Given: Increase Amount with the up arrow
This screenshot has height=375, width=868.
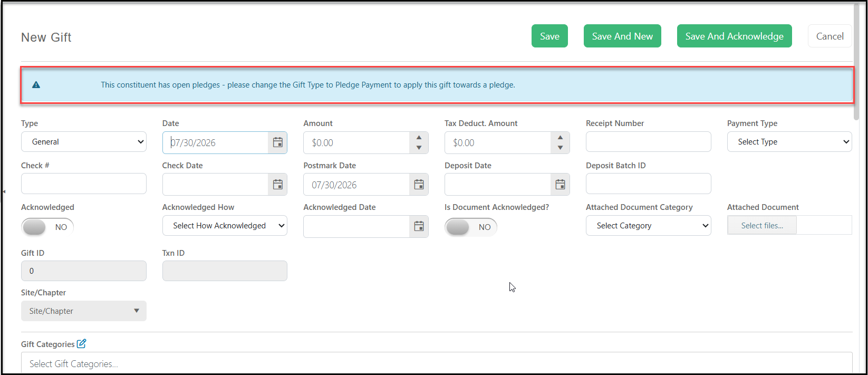Looking at the screenshot, I should click(419, 138).
